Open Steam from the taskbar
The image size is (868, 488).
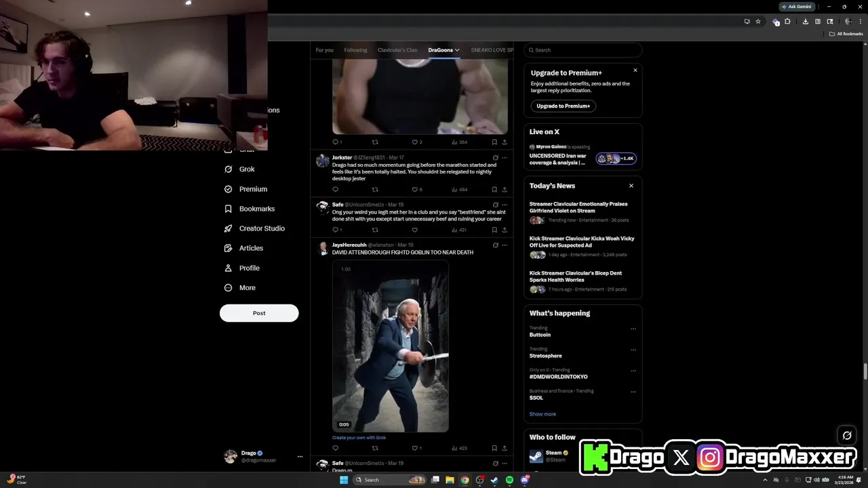point(494,480)
